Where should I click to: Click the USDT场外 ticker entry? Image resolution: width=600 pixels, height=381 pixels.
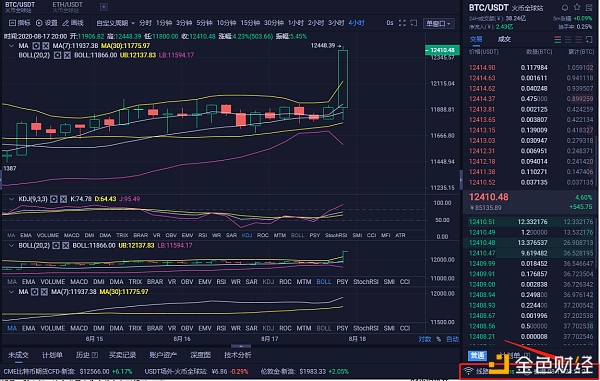197,371
